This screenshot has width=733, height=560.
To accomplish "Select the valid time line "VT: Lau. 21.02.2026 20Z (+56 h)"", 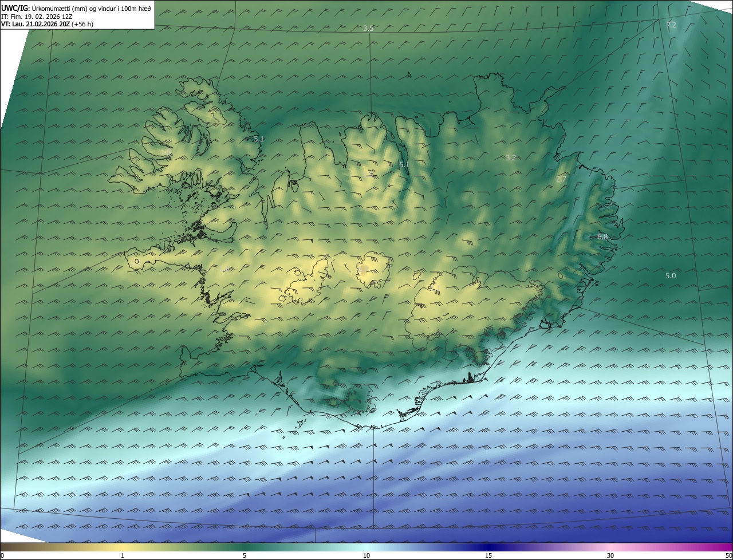I will coord(47,24).
